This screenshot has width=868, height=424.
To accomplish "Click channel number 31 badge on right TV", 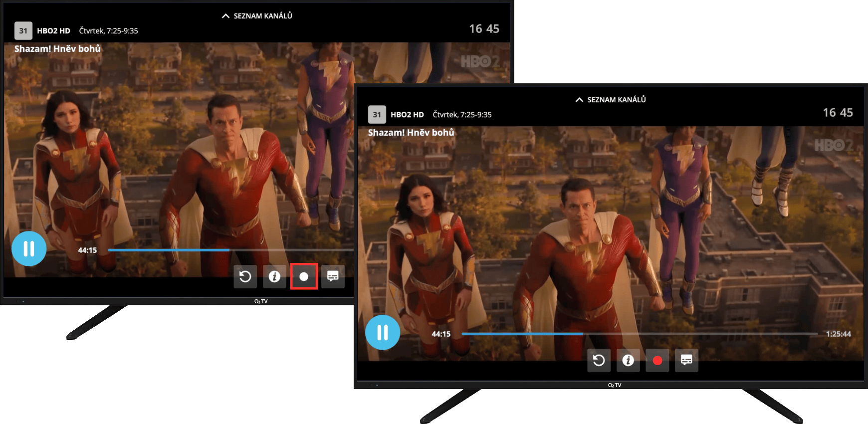I will click(377, 115).
